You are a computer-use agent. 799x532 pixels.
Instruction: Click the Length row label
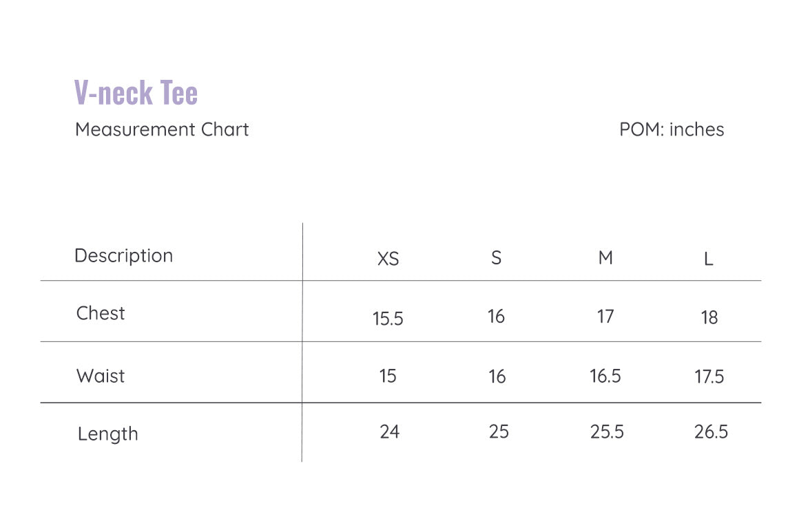[x=108, y=434]
